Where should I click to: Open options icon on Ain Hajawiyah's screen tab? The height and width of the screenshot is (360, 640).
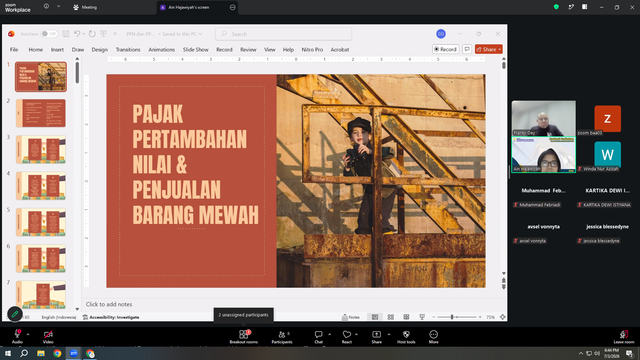point(233,7)
